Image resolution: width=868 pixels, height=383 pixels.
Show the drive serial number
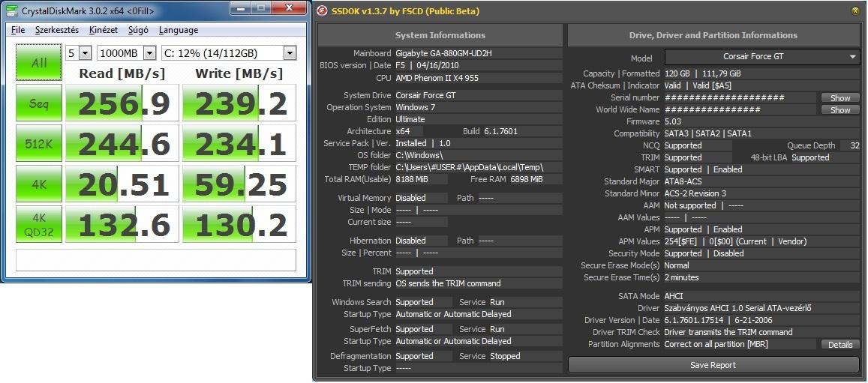point(839,98)
